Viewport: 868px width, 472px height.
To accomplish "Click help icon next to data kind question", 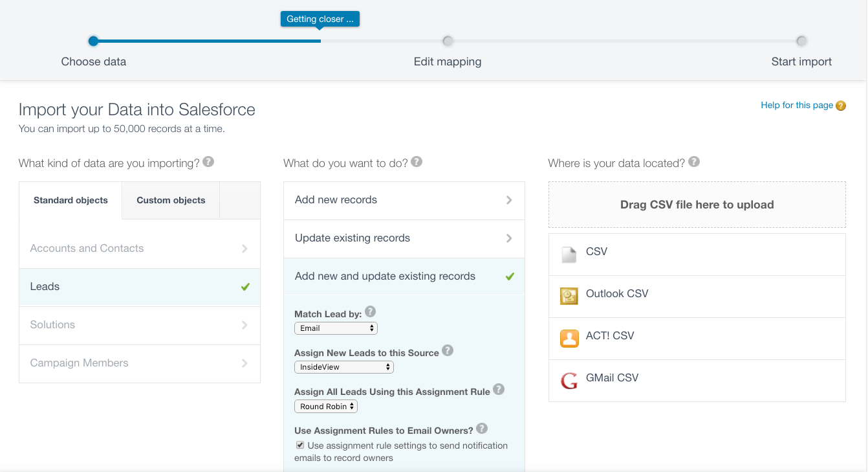I will 208,162.
